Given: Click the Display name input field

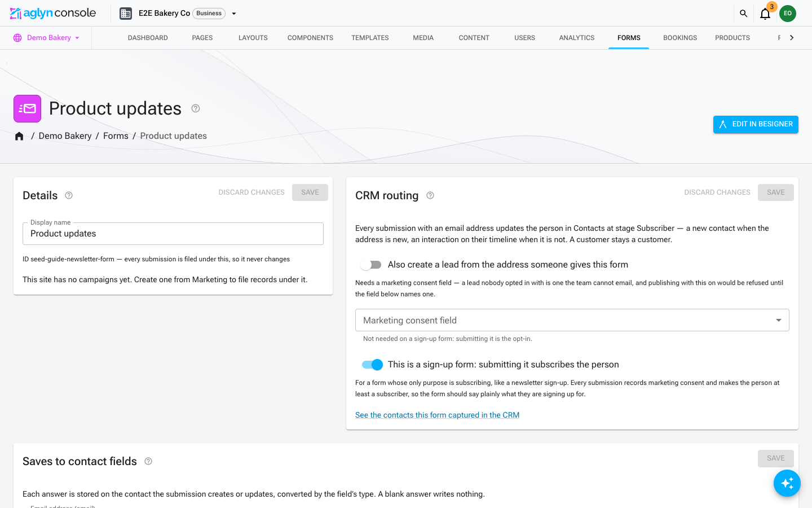Looking at the screenshot, I should point(173,234).
